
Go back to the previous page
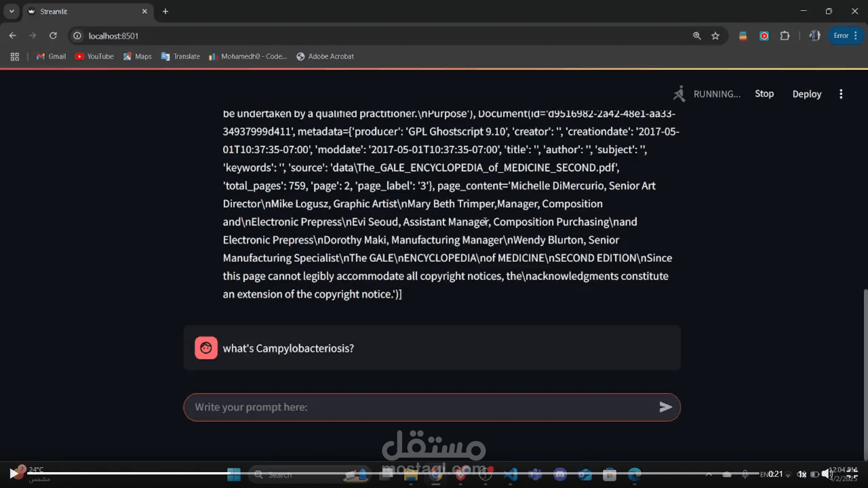pyautogui.click(x=13, y=36)
